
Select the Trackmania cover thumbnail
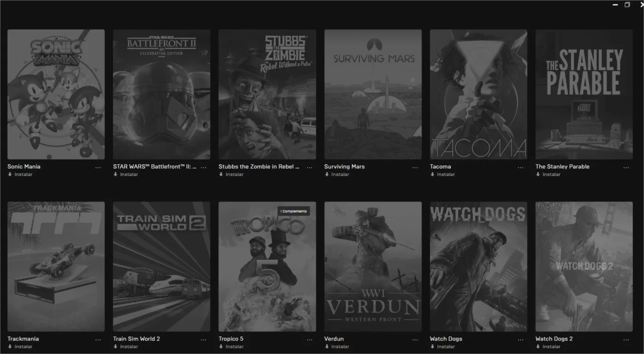click(56, 267)
